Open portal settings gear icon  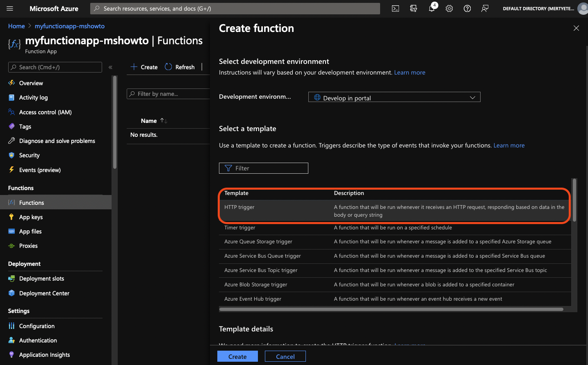[449, 9]
